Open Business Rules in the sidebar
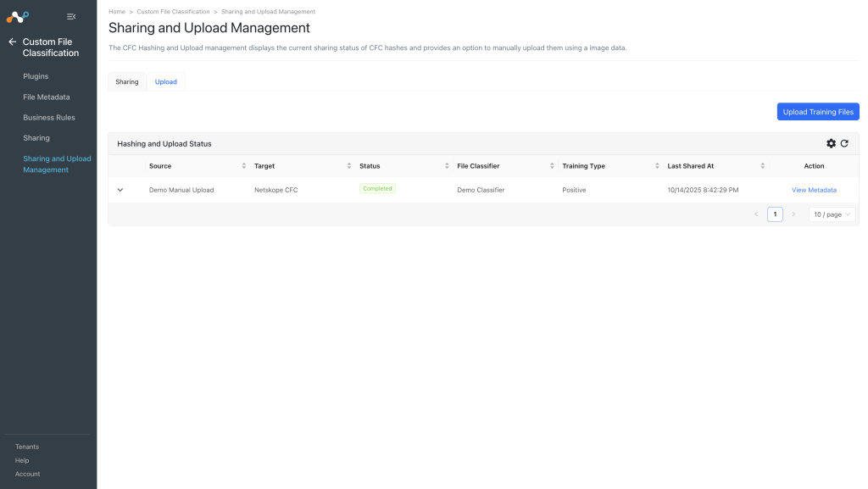The height and width of the screenshot is (489, 868). click(48, 117)
